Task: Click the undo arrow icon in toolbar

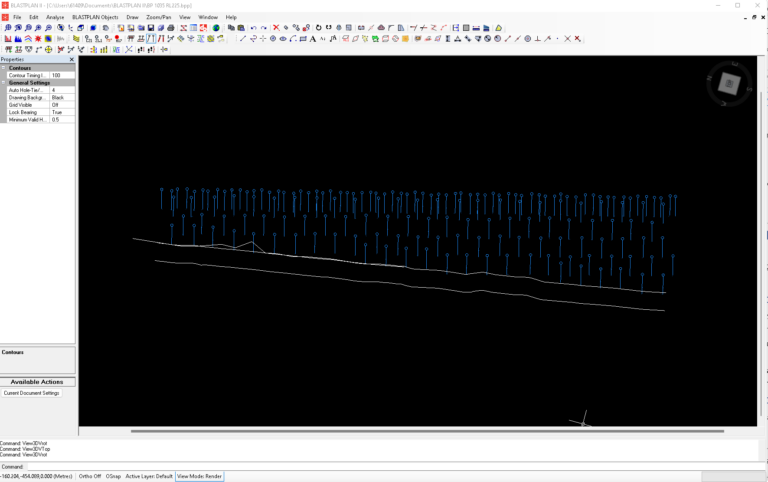Action: pyautogui.click(x=252, y=28)
